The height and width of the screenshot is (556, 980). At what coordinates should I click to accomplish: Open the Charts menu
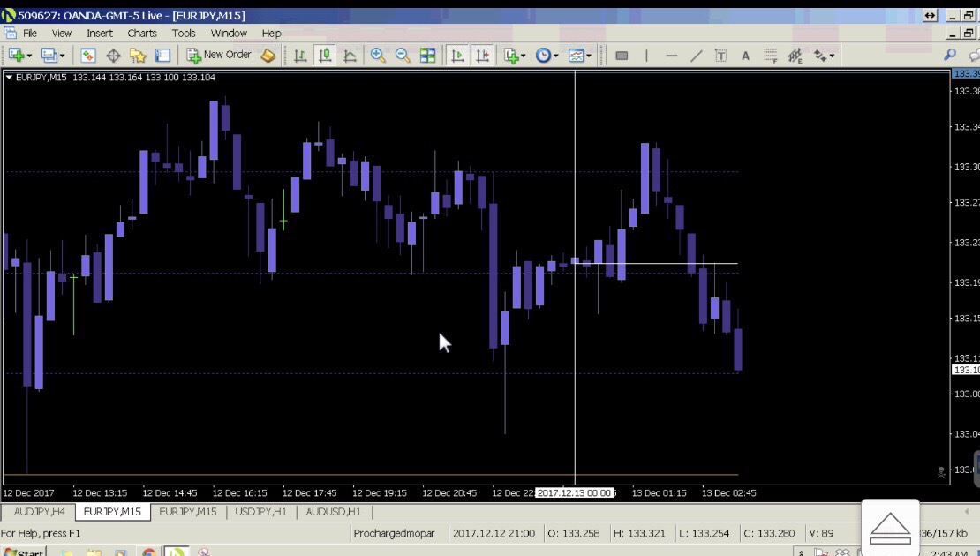tap(142, 34)
